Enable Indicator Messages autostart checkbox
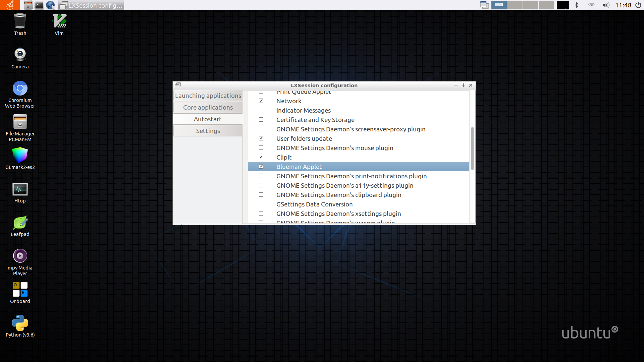644x362 pixels. point(261,110)
